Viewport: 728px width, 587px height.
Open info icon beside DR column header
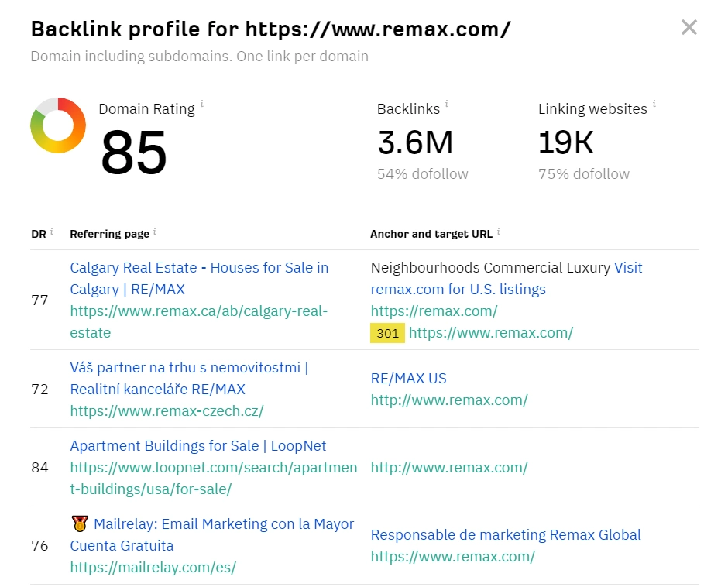[x=52, y=231]
